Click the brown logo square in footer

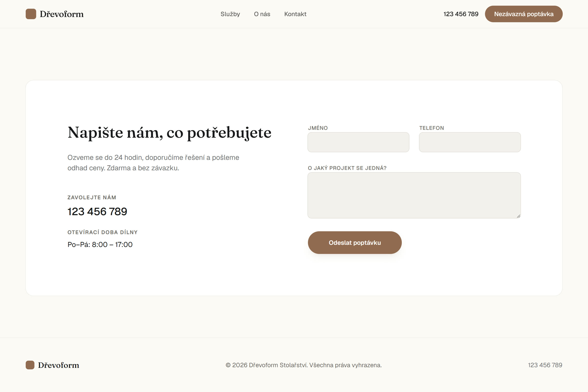(x=30, y=365)
